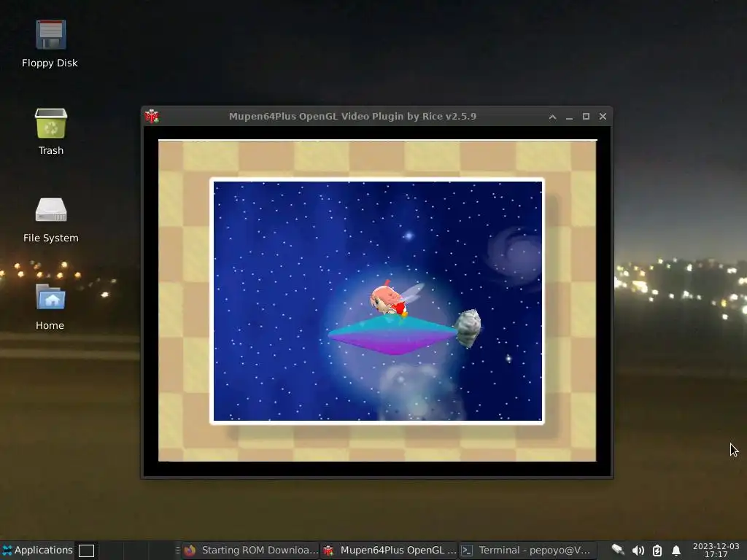Minimize the Mupen64Plus video window
747x560 pixels.
[x=569, y=117]
